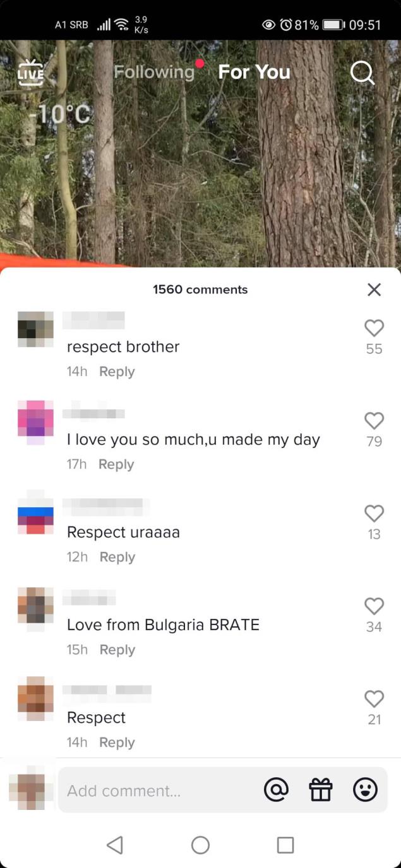Tap Android recent apps square button
This screenshot has height=868, width=401.
click(x=285, y=845)
